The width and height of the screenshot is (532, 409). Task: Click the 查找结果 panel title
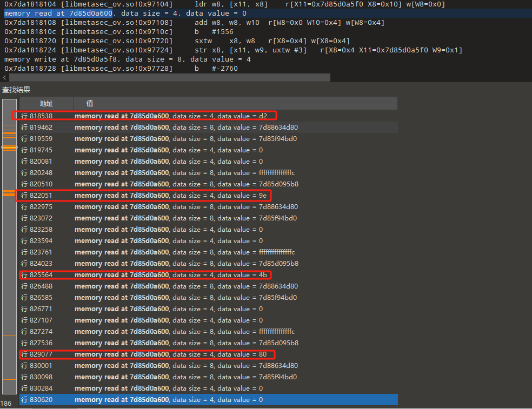tap(16, 90)
